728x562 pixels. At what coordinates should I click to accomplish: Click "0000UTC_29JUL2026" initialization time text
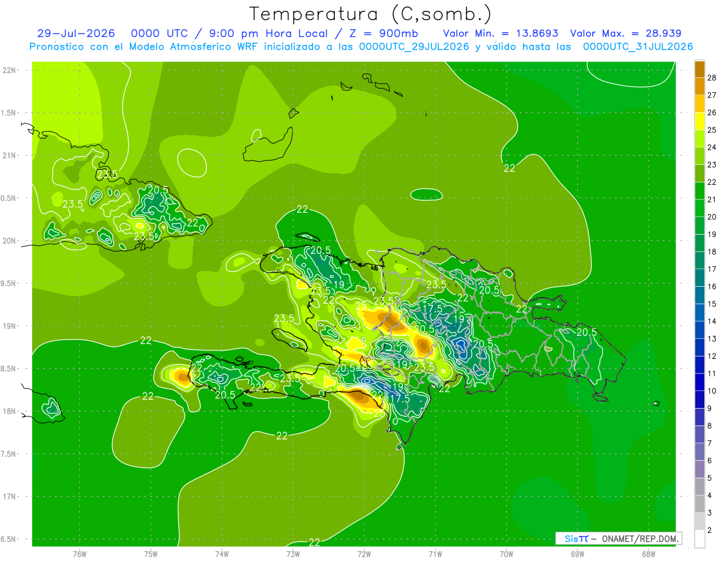(x=414, y=47)
